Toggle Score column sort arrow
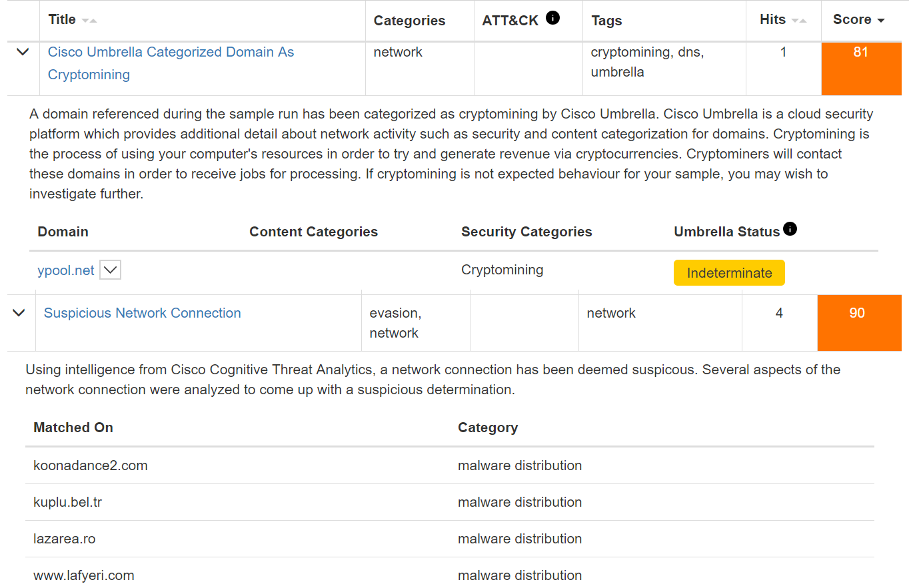 pos(881,21)
